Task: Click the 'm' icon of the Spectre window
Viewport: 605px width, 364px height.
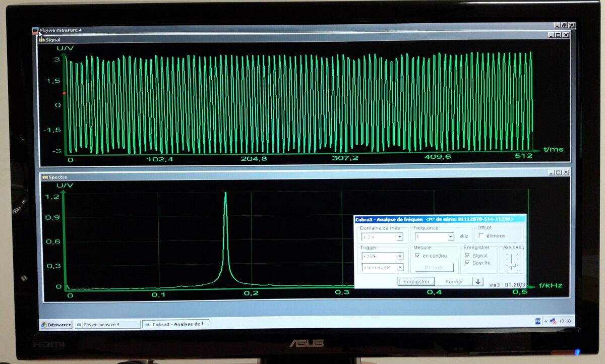Action: [45, 177]
